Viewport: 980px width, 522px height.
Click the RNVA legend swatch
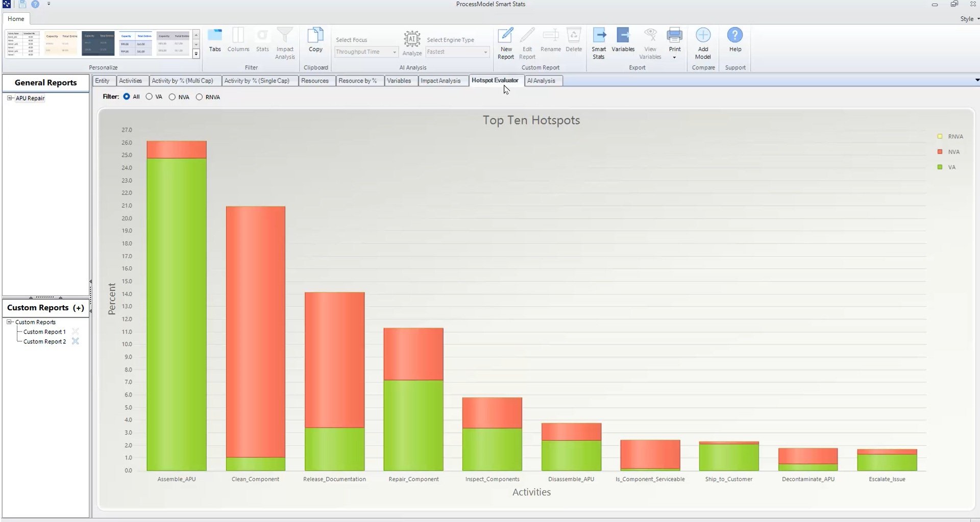pyautogui.click(x=940, y=136)
